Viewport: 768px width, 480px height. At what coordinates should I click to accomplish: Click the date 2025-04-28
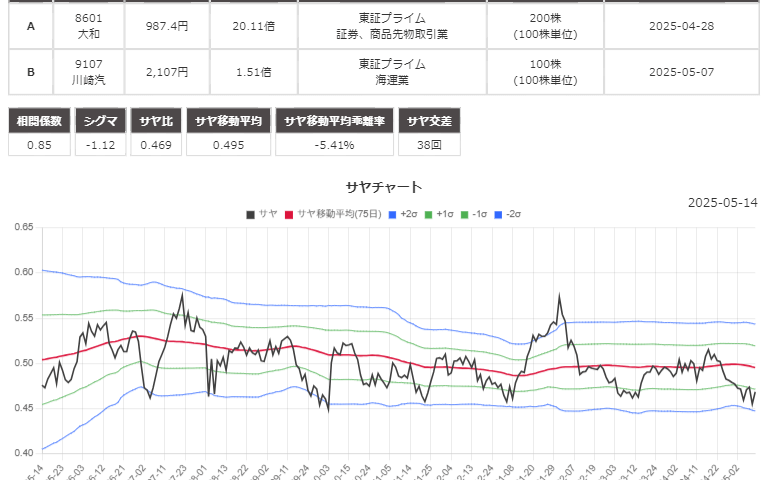coord(681,26)
